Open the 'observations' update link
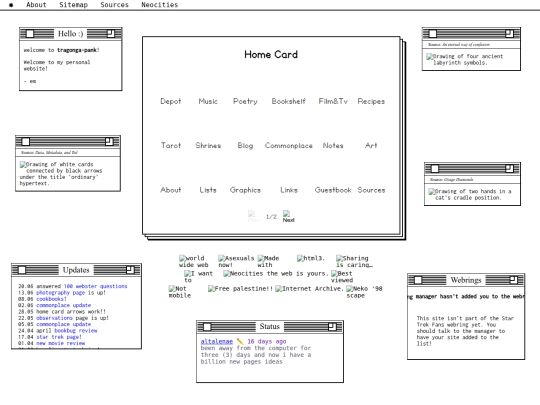The image size is (540, 405). (54, 318)
